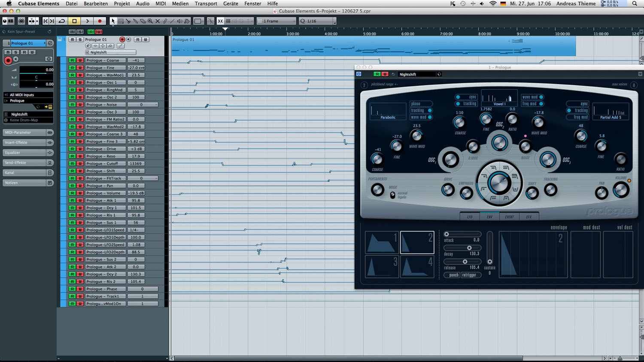Viewport: 644px width, 362px height.
Task: Expand the MIDI-Parameter inspector section
Action: pos(28,133)
